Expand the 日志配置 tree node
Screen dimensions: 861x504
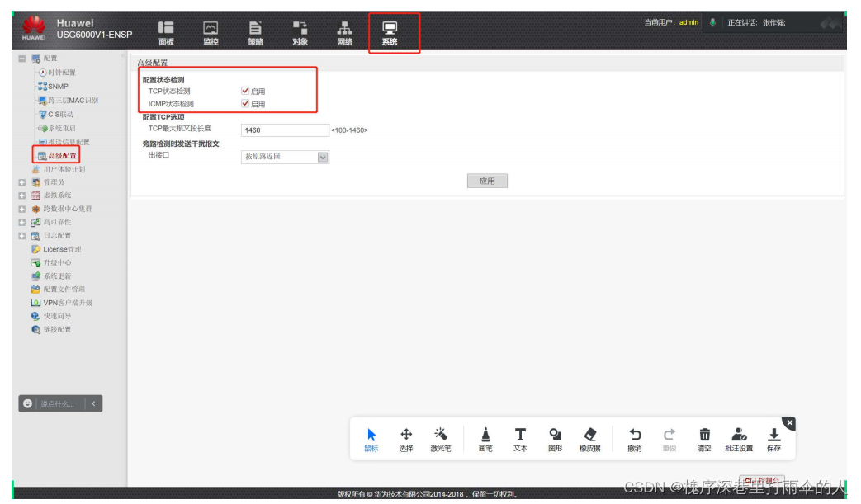click(x=22, y=236)
